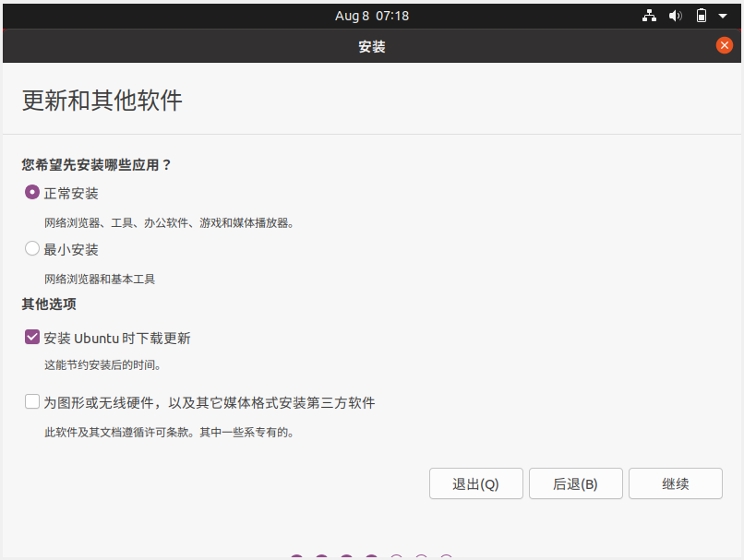The height and width of the screenshot is (560, 744).
Task: Go back with 后退(B) button
Action: (x=576, y=483)
